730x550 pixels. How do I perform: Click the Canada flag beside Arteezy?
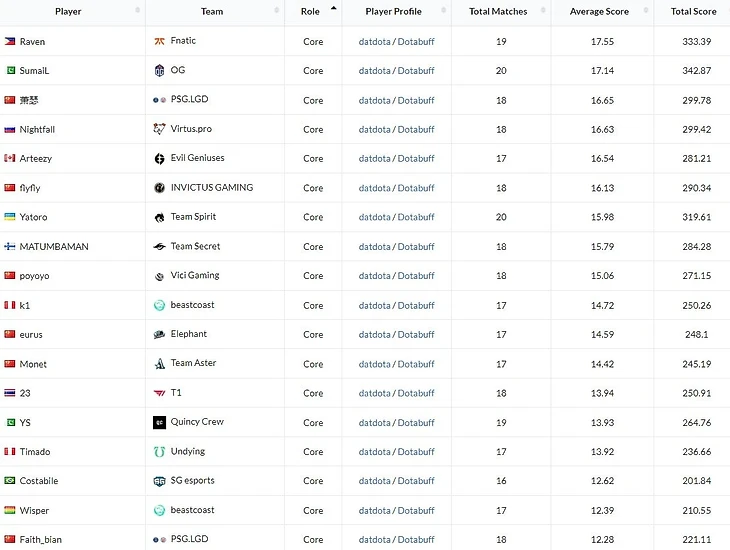pyautogui.click(x=10, y=159)
